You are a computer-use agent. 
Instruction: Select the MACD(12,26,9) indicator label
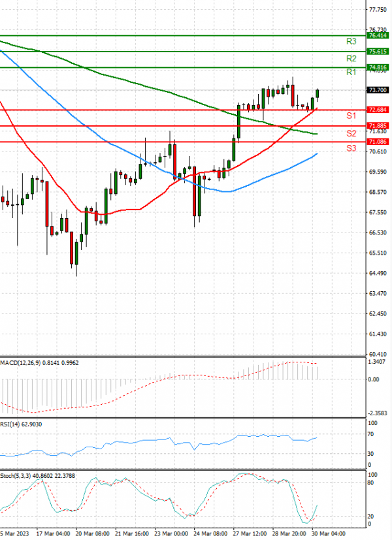pos(39,363)
